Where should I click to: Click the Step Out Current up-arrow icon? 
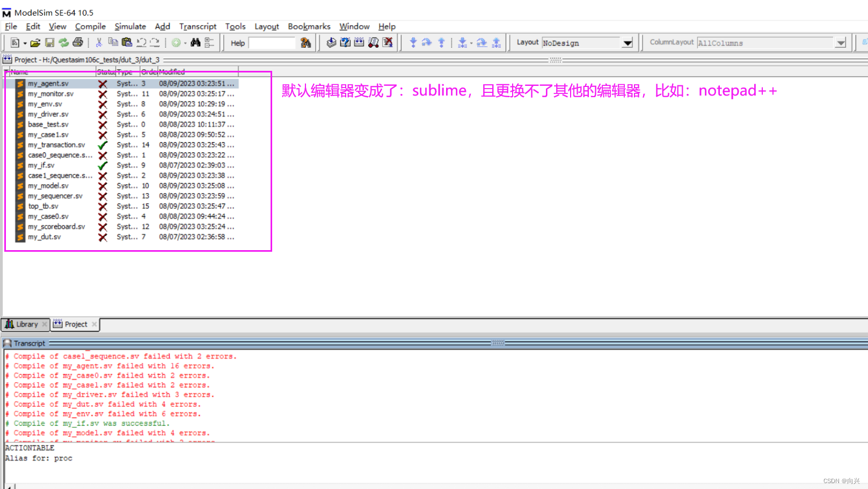496,42
